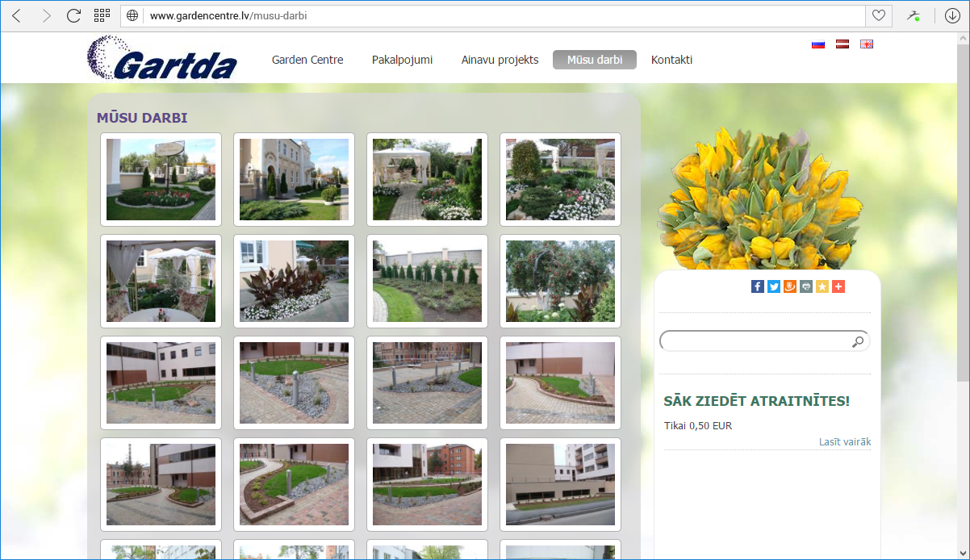
Task: Open the Ainavu projekts menu item
Action: click(x=500, y=60)
